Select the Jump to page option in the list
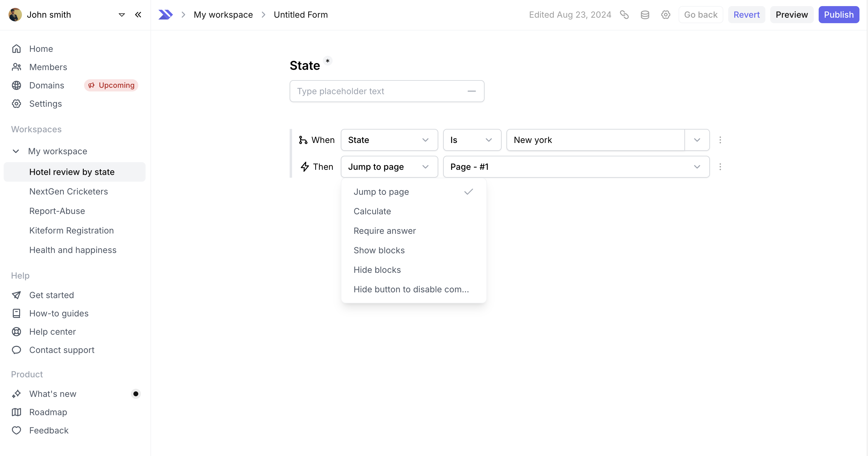Screen dimensions: 868x456 click(x=414, y=192)
